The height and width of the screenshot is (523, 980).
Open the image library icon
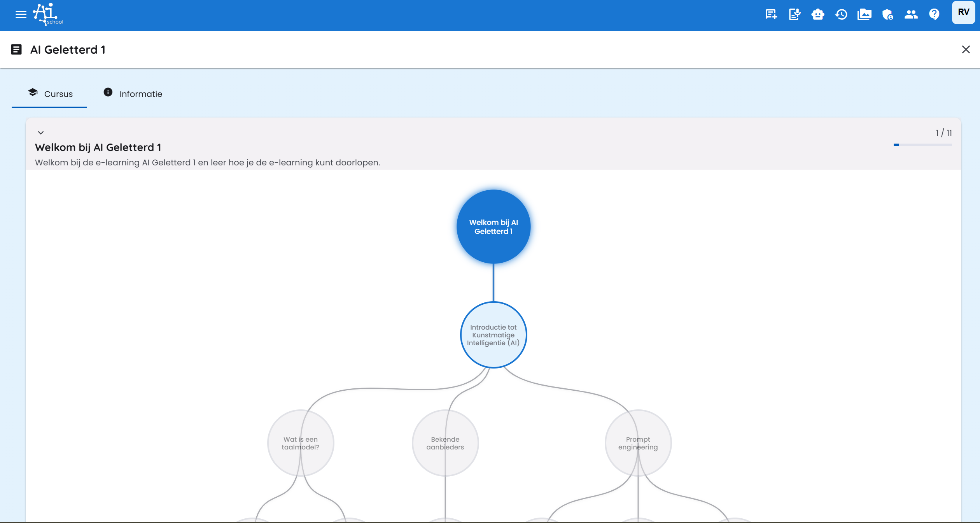coord(864,14)
